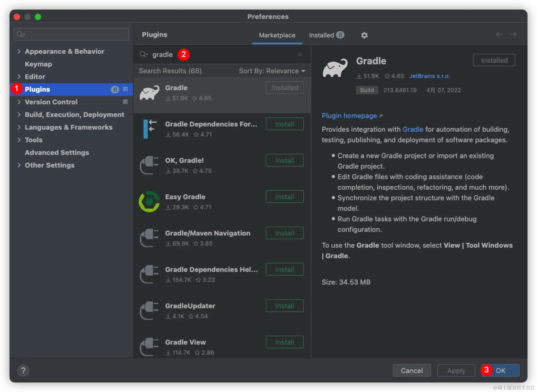The image size is (537, 392).
Task: Expand the Languages & Frameworks node
Action: click(19, 127)
